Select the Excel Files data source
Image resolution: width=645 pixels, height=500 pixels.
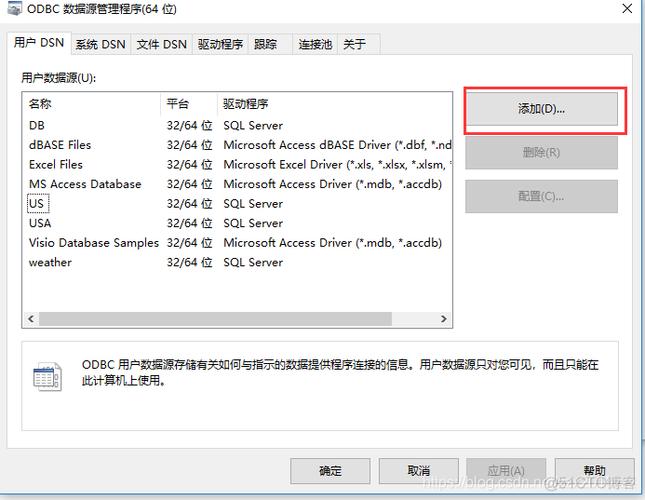[x=237, y=164]
